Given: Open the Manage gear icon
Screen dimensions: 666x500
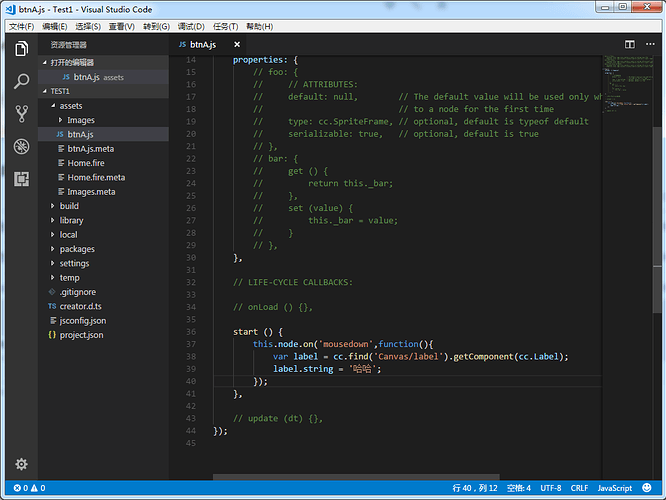Looking at the screenshot, I should tap(21, 464).
